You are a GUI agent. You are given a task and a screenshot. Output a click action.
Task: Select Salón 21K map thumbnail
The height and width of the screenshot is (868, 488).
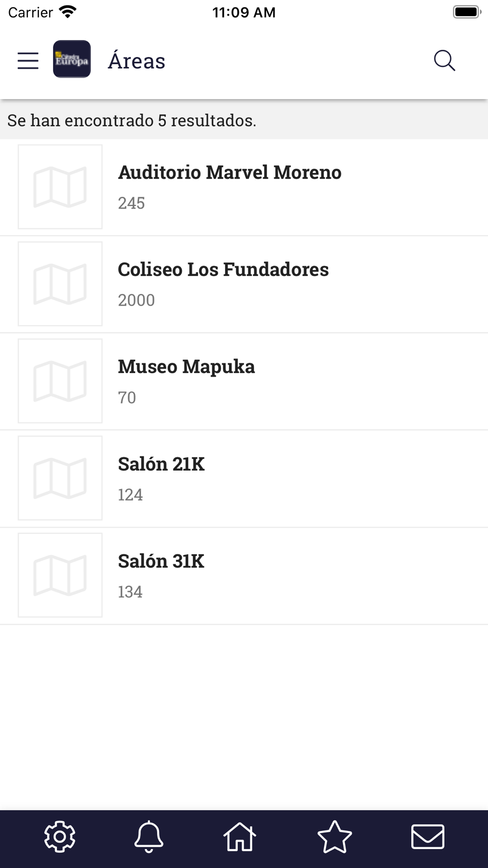pos(60,478)
